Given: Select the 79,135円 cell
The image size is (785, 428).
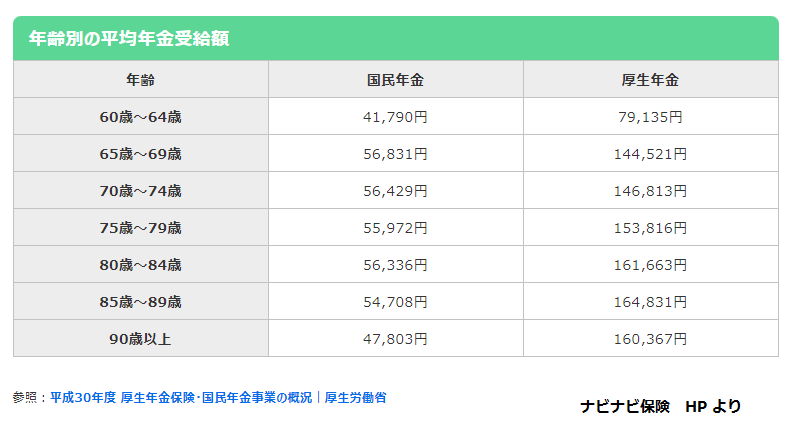Looking at the screenshot, I should click(x=651, y=117).
